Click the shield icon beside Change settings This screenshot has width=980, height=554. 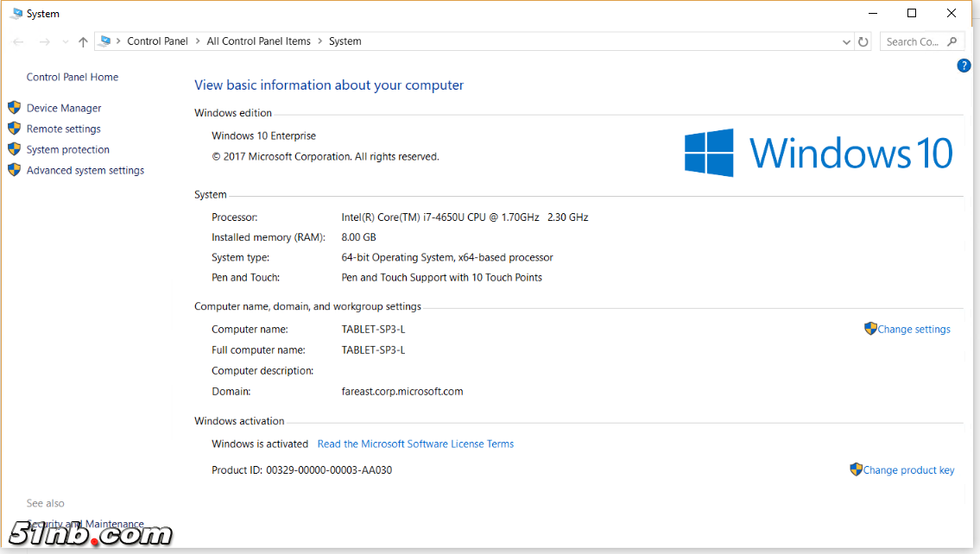click(x=870, y=329)
